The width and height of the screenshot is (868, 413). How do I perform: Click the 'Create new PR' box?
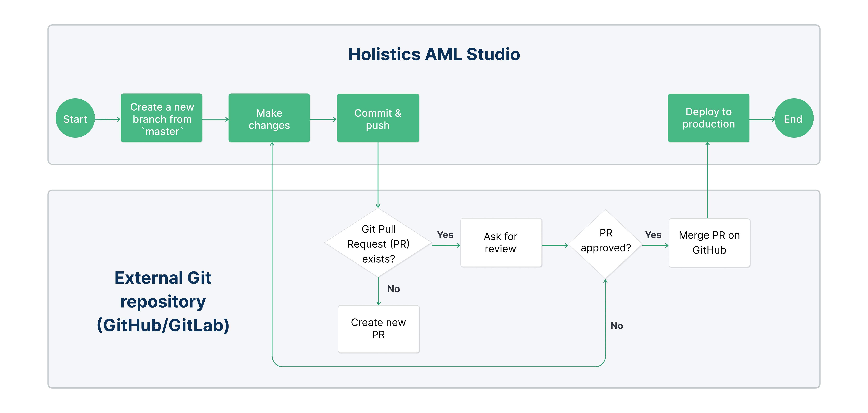pos(378,329)
